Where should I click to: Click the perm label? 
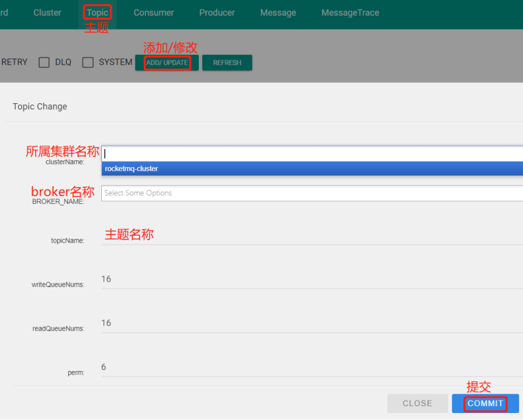tap(76, 373)
